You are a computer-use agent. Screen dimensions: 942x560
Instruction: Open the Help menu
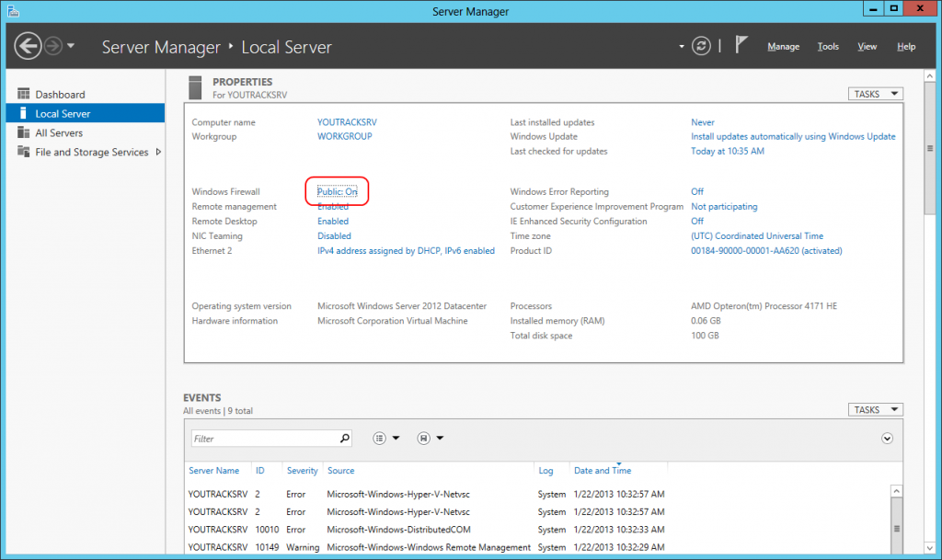click(x=906, y=46)
